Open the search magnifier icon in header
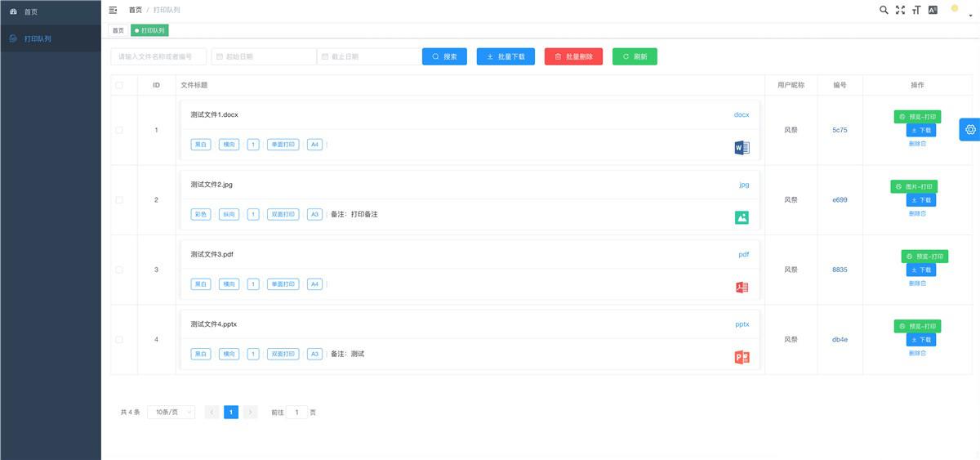980x460 pixels. tap(884, 10)
